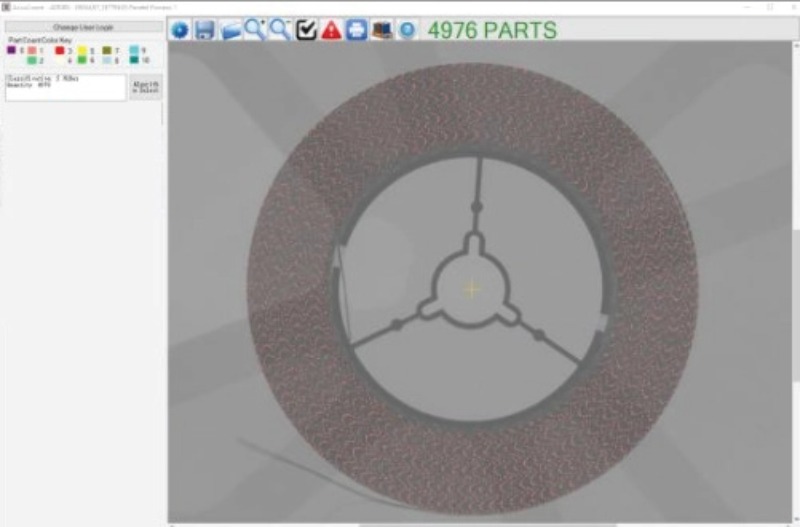Click the blue gear settings icon
The height and width of the screenshot is (527, 800).
[180, 30]
